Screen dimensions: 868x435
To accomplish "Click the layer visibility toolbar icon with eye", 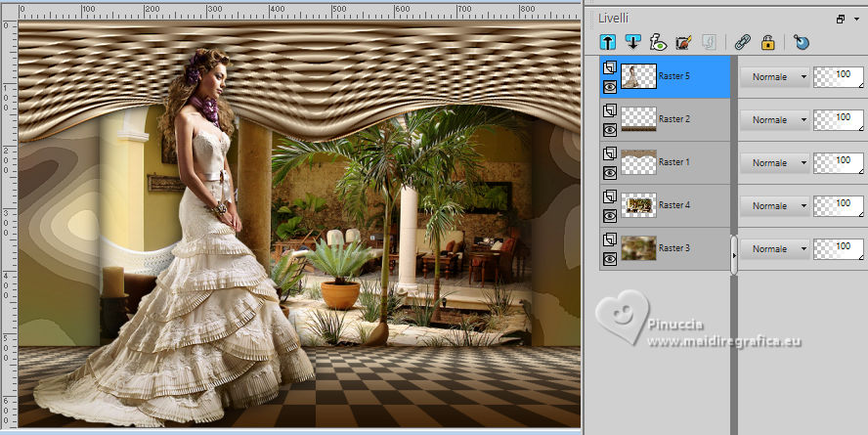I will coord(658,42).
